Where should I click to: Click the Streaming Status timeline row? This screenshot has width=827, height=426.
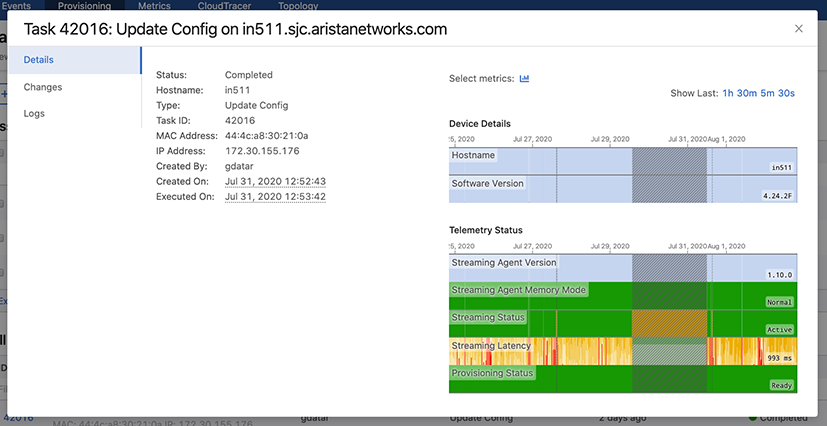click(623, 323)
